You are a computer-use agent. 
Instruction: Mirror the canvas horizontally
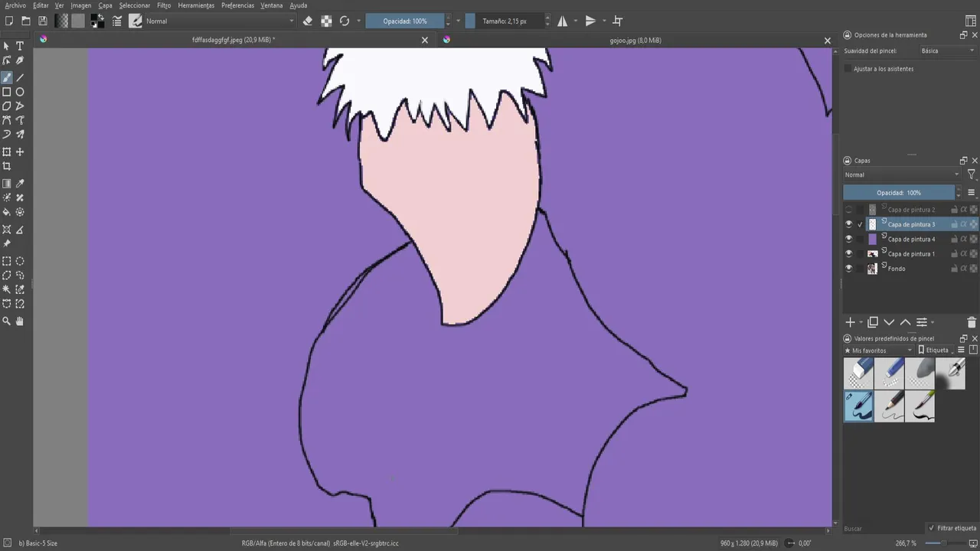pyautogui.click(x=563, y=21)
